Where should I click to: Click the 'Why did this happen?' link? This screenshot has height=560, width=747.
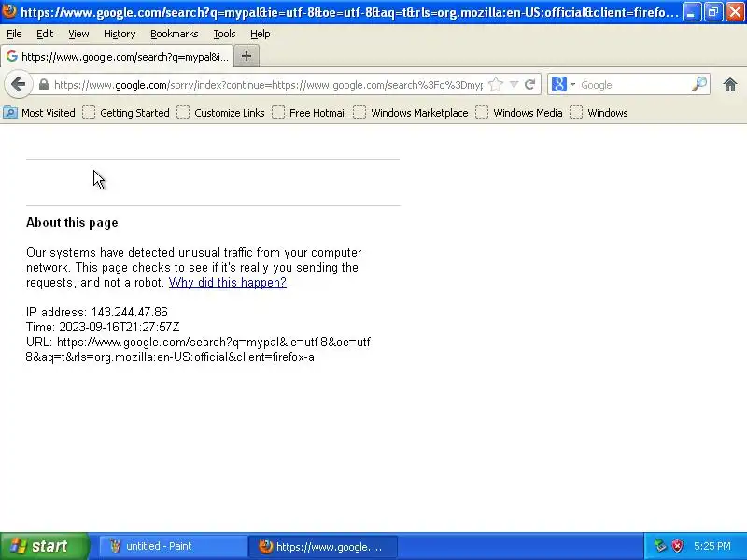227,283
